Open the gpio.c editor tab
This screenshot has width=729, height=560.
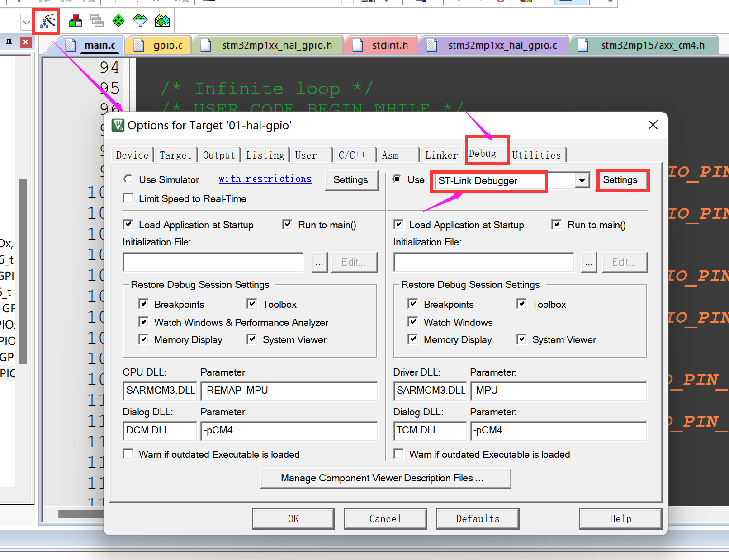coord(167,45)
